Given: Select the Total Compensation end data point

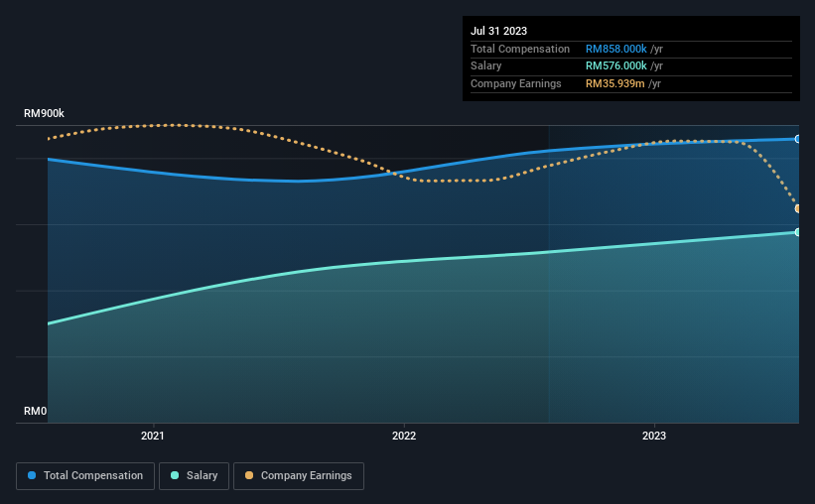Looking at the screenshot, I should point(797,139).
